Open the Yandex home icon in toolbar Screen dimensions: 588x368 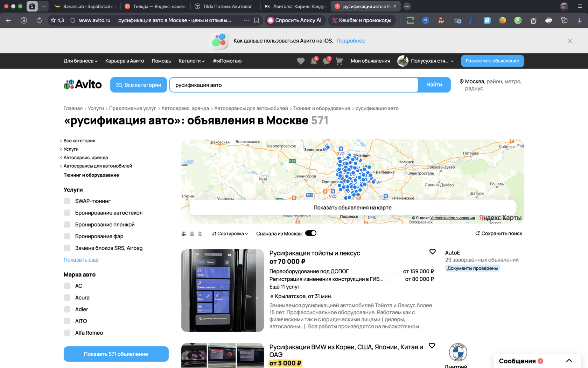pos(24,20)
